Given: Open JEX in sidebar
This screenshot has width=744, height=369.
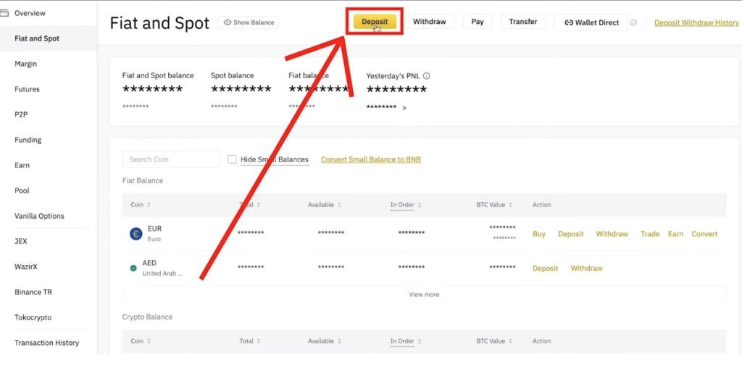Looking at the screenshot, I should click(x=21, y=241).
